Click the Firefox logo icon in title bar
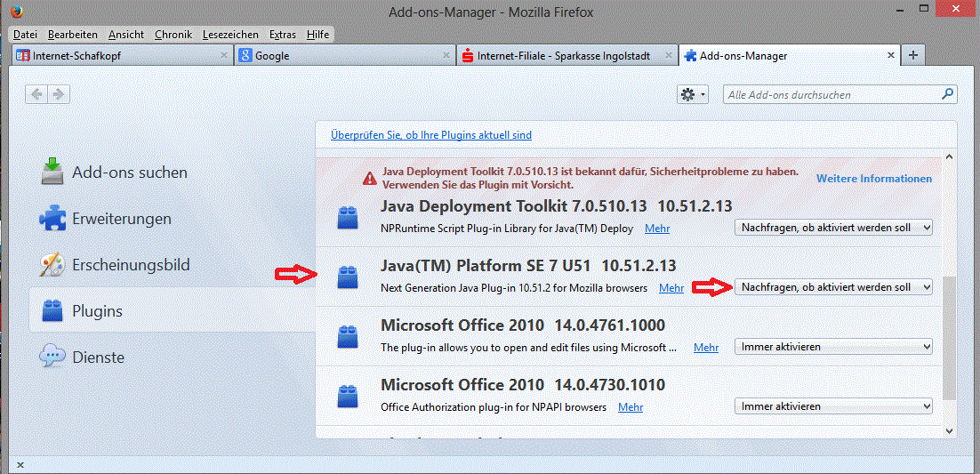 pyautogui.click(x=17, y=12)
